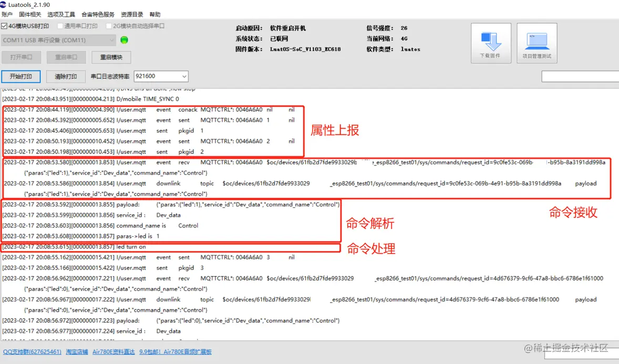Toggle the 4G模块USB打印 checkbox
Viewport: 619px width, 364px height.
click(x=4, y=26)
